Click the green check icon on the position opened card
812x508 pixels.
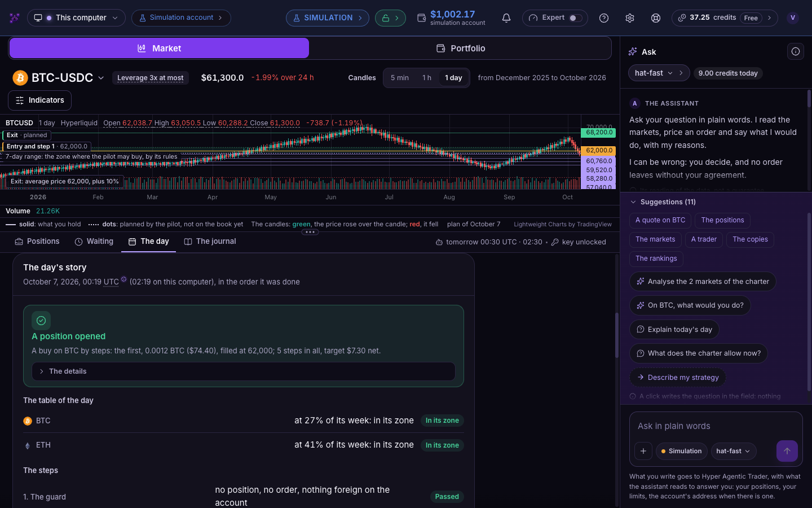click(x=41, y=321)
